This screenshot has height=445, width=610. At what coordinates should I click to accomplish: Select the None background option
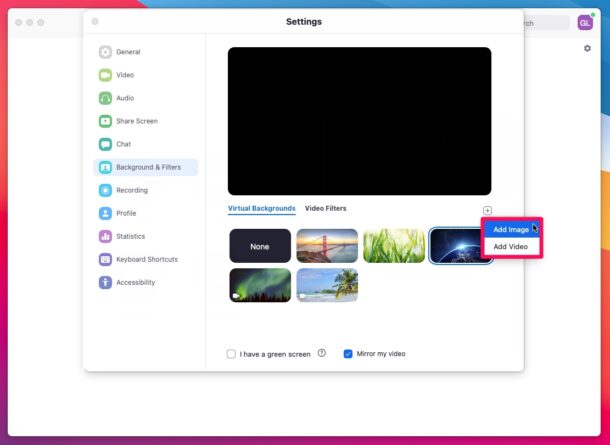[260, 246]
